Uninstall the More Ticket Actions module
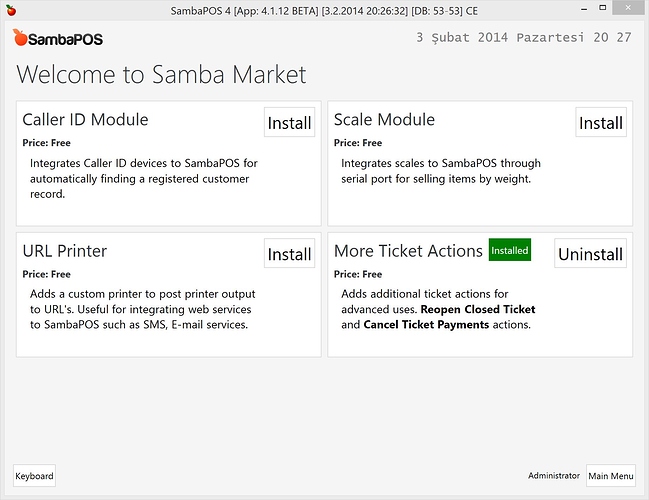Screen dimensions: 649x500 (590, 254)
